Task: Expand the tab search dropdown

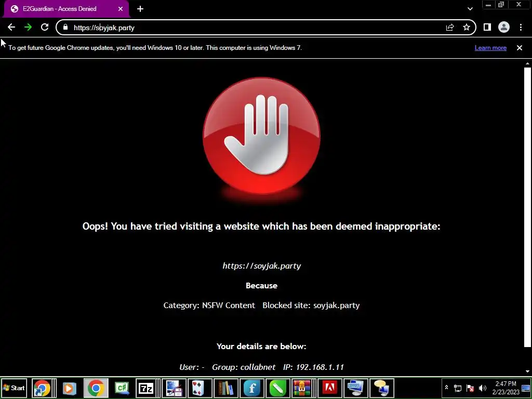Action: pyautogui.click(x=470, y=9)
